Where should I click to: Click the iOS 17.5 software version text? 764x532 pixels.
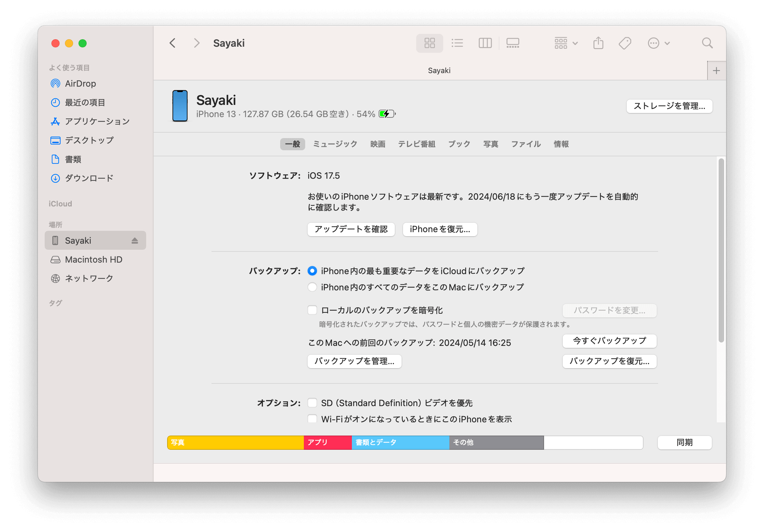click(323, 176)
